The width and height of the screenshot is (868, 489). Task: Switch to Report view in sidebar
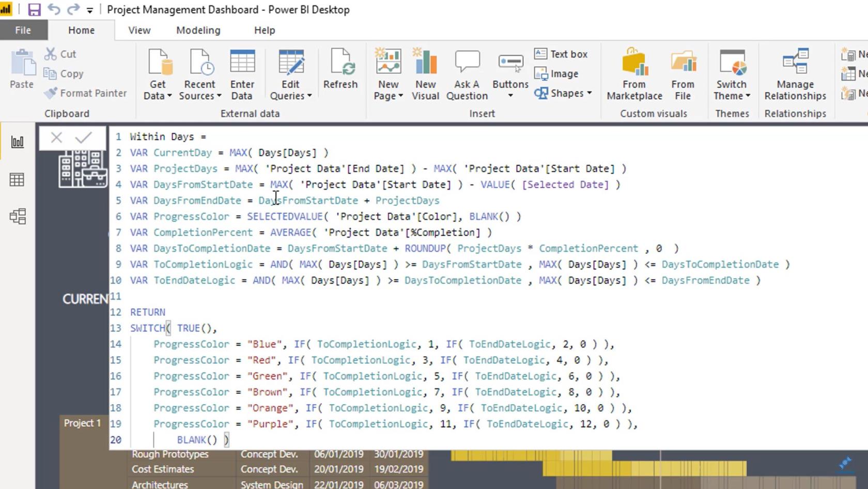coord(17,142)
